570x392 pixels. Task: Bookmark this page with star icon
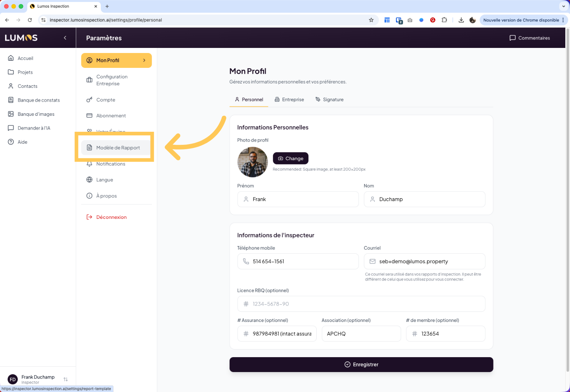371,20
